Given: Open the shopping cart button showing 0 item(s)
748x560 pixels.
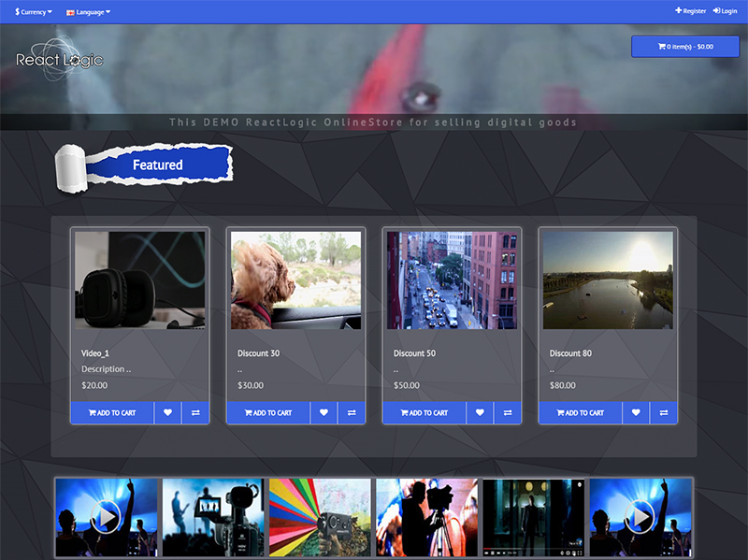Looking at the screenshot, I should click(x=685, y=47).
